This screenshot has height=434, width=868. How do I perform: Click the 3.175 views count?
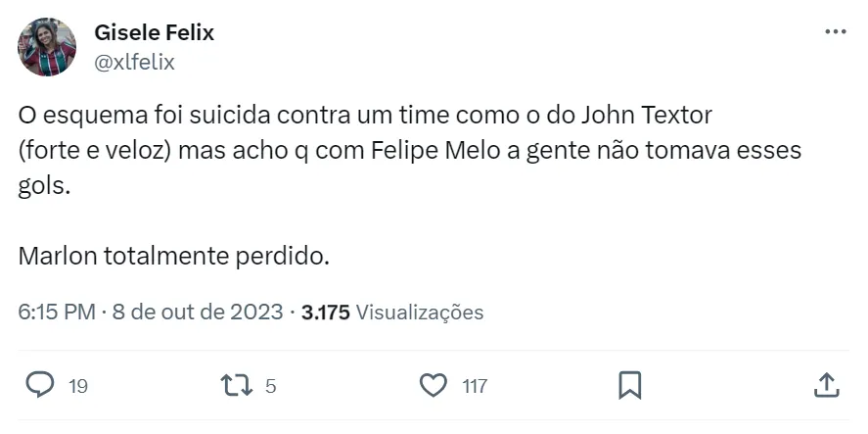pyautogui.click(x=326, y=313)
